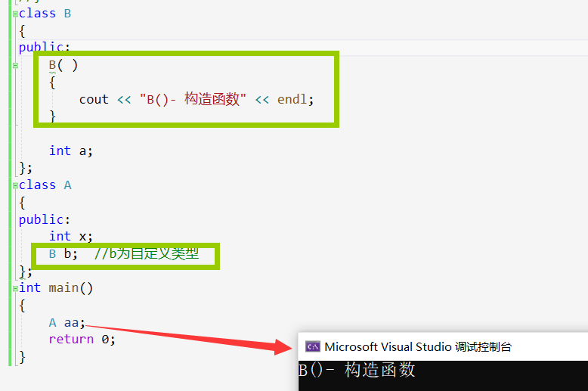This screenshot has width=588, height=391.
Task: Click the cout statement line
Action: [x=197, y=99]
